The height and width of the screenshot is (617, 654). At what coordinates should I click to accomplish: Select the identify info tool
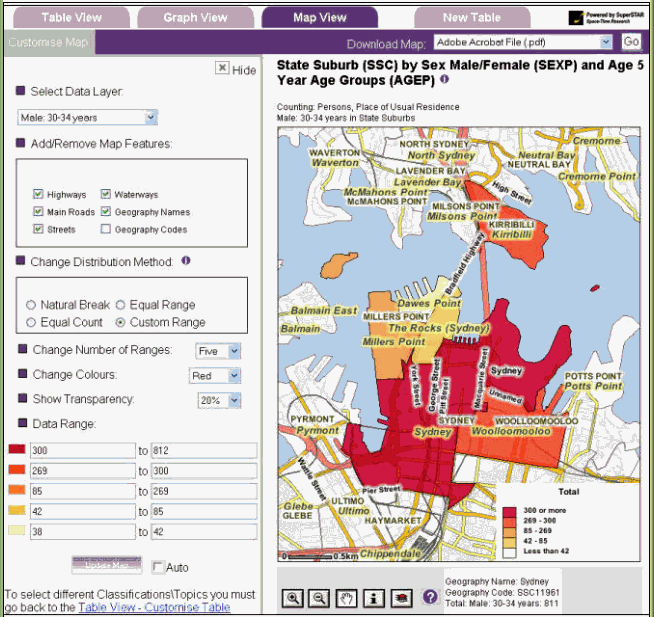pyautogui.click(x=374, y=597)
